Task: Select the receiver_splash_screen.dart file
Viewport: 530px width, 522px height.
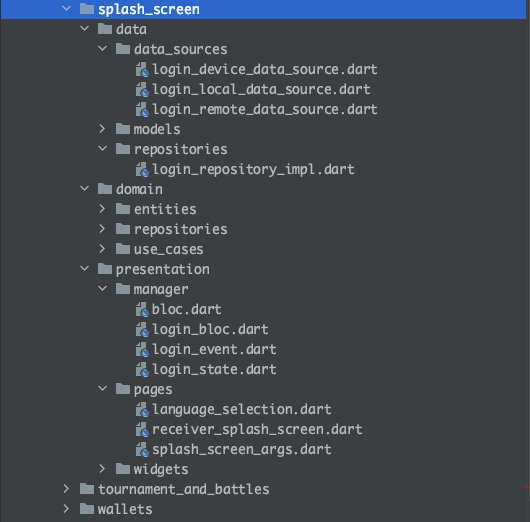Action: coord(257,429)
